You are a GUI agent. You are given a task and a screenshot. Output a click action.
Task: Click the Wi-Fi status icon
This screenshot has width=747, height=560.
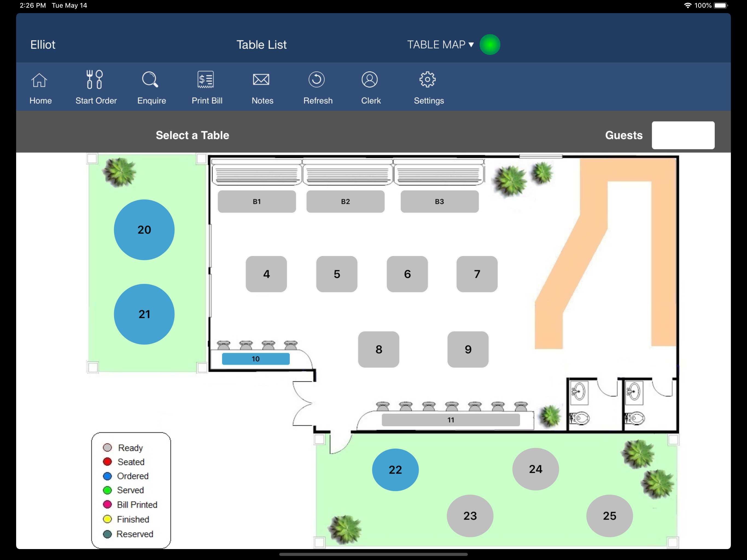click(688, 5)
